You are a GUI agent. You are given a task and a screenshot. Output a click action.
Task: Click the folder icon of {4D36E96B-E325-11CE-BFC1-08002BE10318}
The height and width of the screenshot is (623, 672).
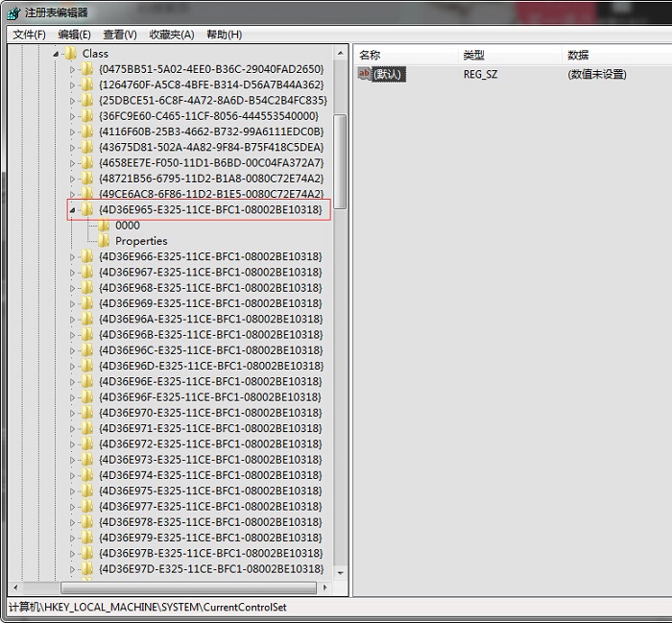click(87, 335)
